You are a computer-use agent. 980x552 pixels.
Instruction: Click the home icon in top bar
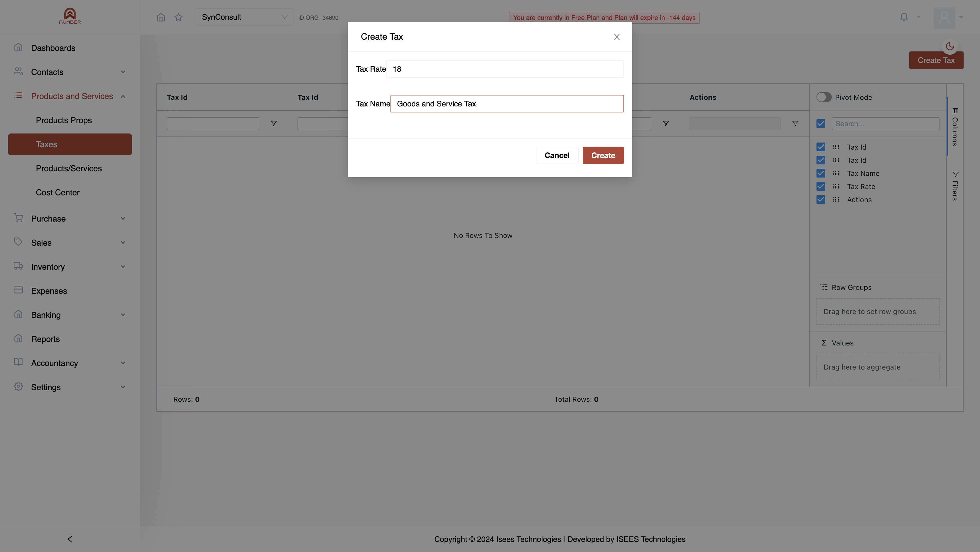pyautogui.click(x=161, y=17)
